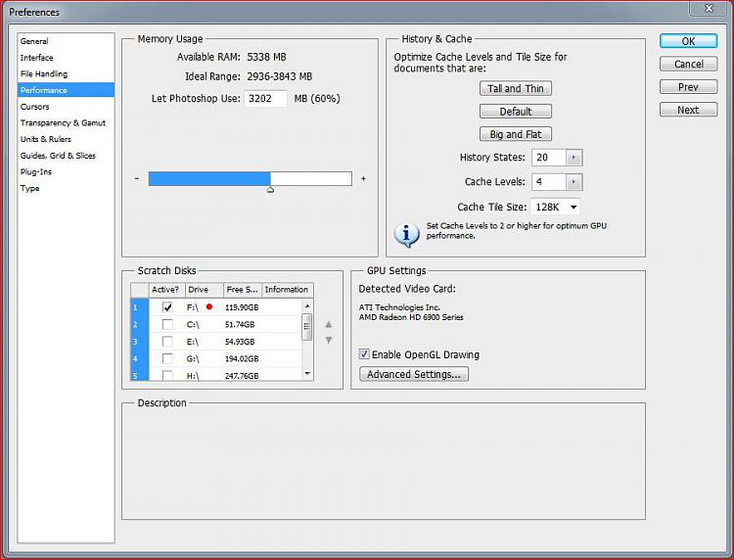Click the Free Space column header

pos(243,290)
